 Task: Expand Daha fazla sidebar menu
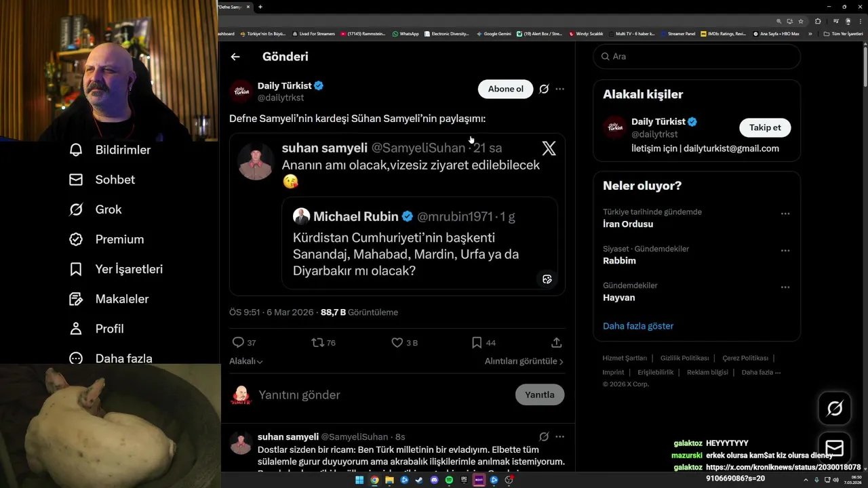(x=111, y=359)
